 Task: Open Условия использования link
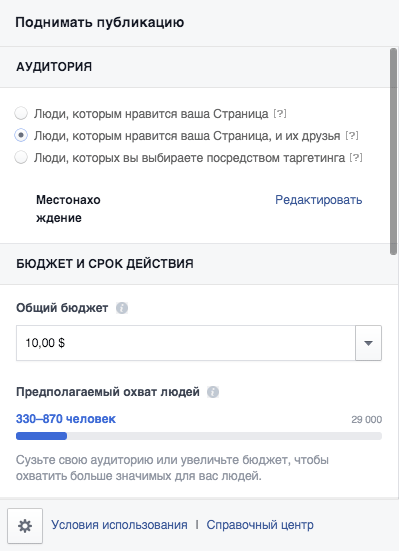click(119, 525)
